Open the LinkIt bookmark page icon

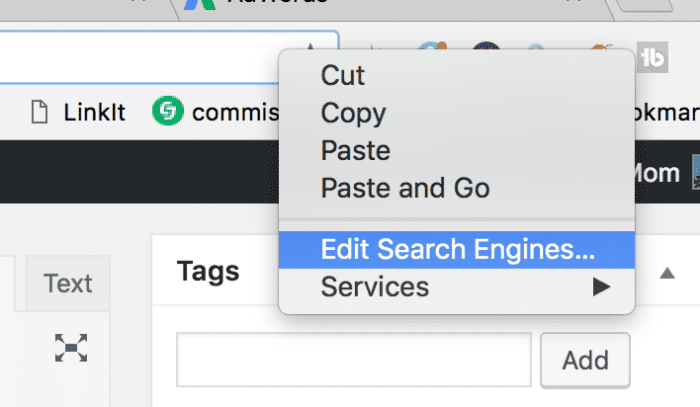[39, 112]
